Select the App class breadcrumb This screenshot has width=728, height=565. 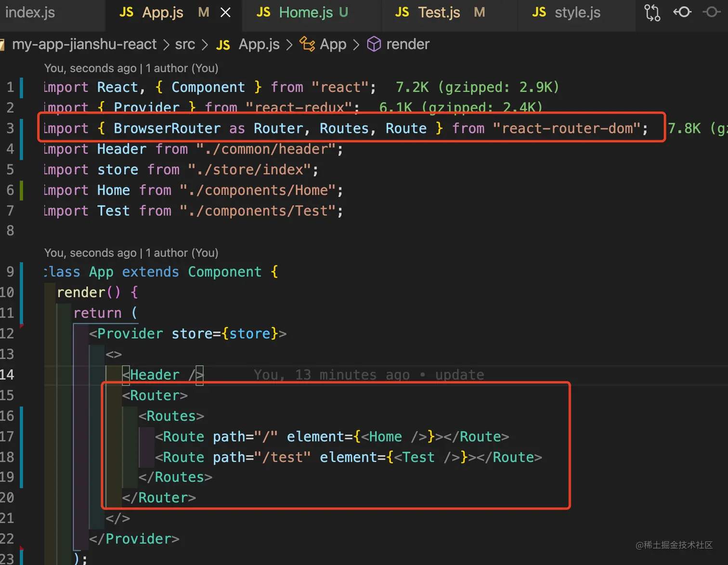pos(333,44)
